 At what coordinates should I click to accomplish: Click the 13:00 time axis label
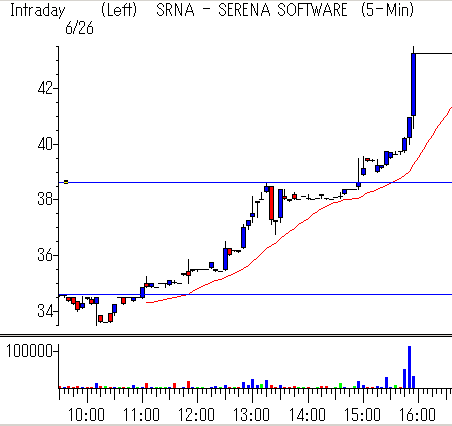pos(251,415)
